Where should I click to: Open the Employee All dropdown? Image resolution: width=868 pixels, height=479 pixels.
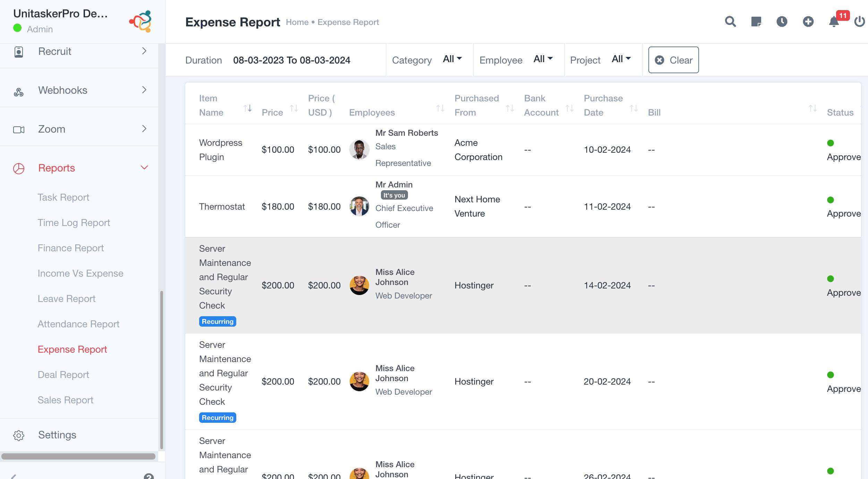tap(543, 59)
